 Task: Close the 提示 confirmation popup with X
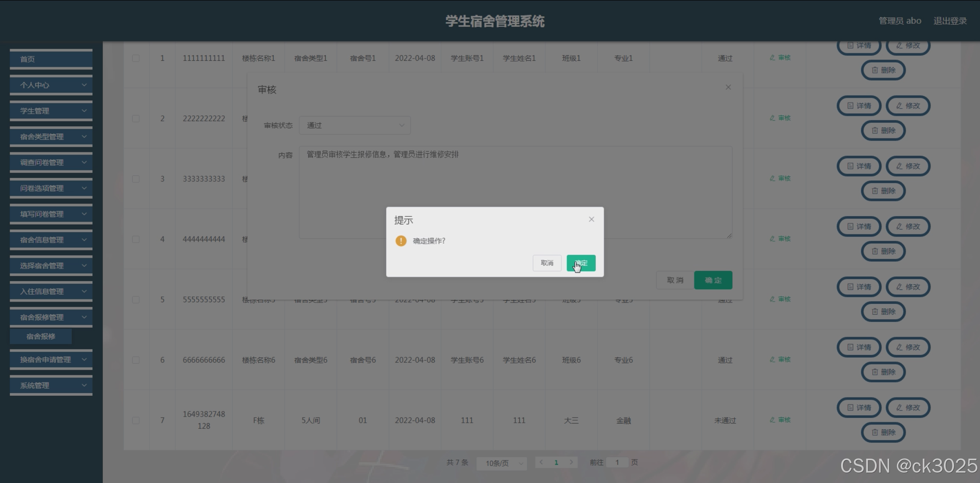pos(591,219)
